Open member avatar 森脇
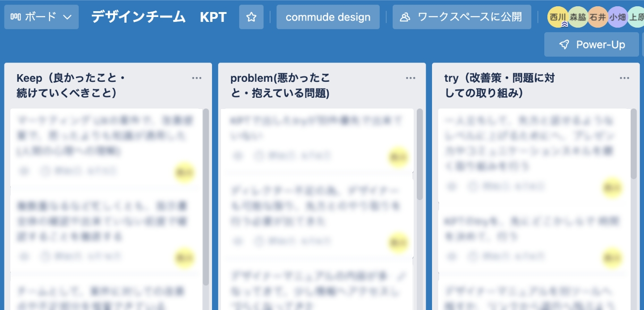The height and width of the screenshot is (310, 644). (578, 17)
